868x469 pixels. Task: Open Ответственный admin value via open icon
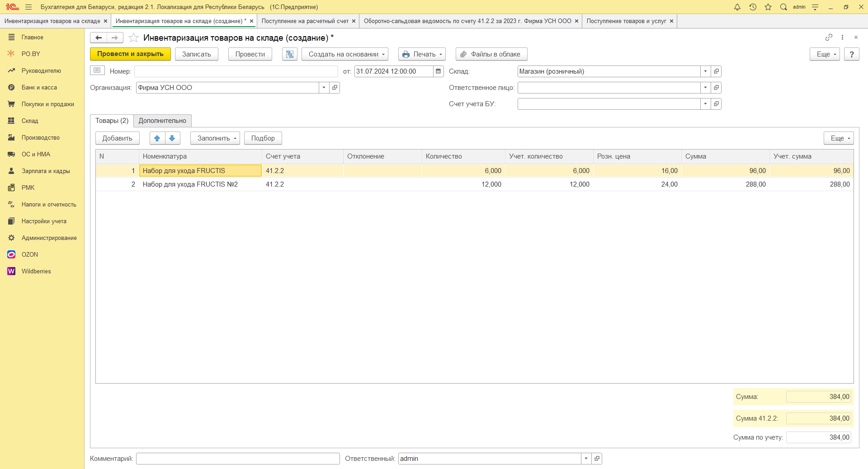click(597, 459)
